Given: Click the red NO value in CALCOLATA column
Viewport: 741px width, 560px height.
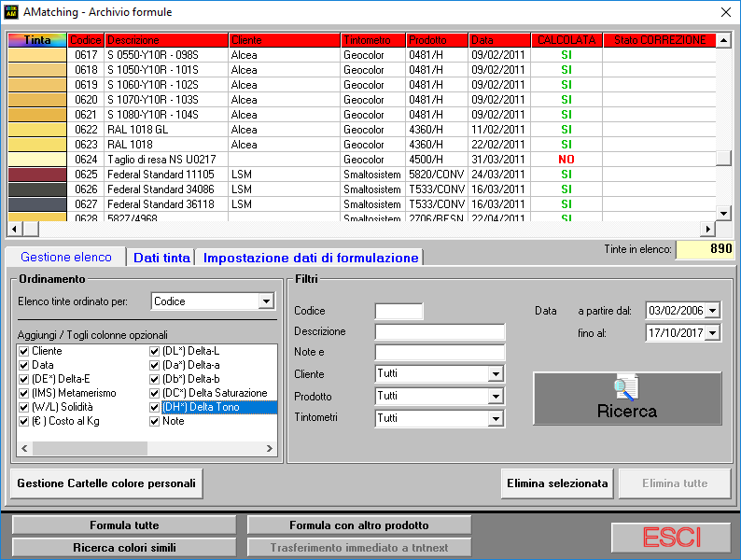Looking at the screenshot, I should pyautogui.click(x=566, y=160).
